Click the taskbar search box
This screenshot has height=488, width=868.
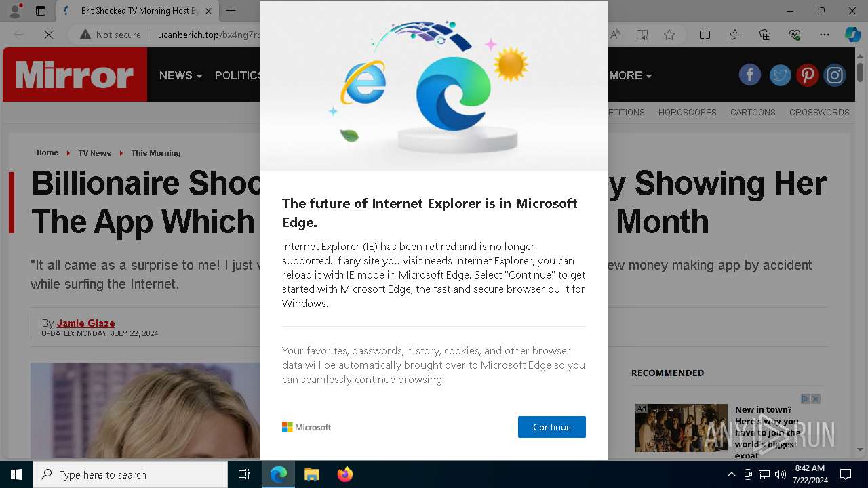[x=130, y=474]
